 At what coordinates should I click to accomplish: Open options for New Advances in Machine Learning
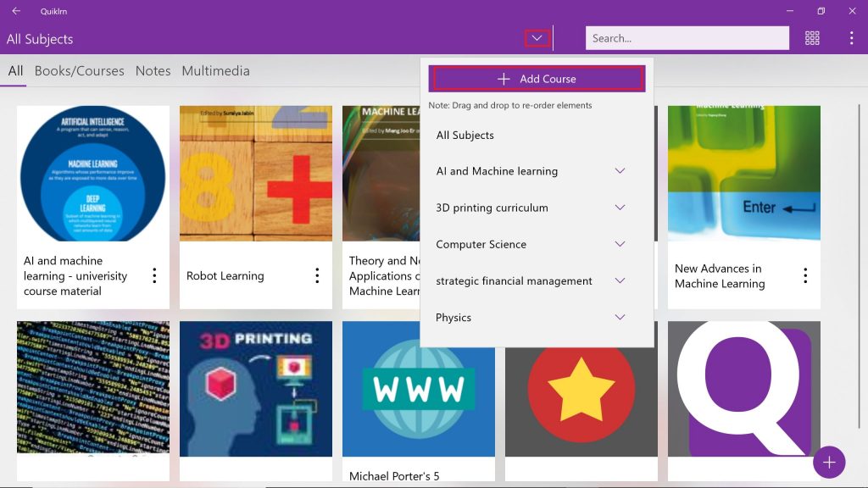[805, 275]
